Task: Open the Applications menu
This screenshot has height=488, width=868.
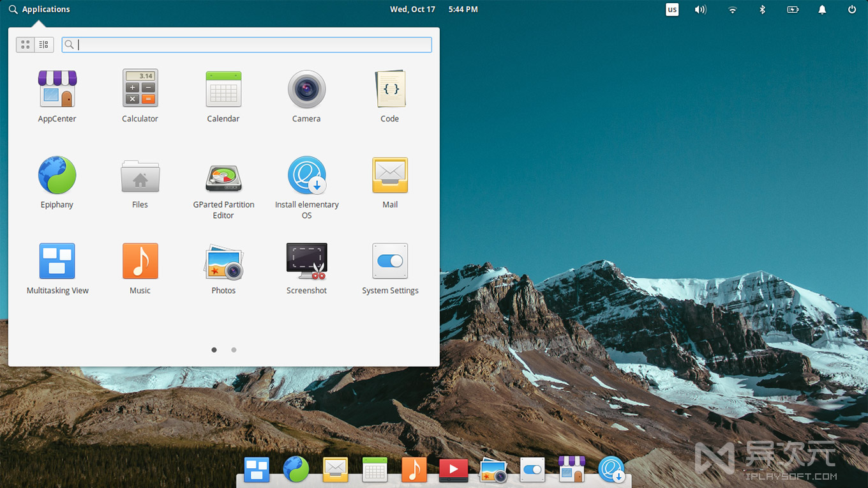Action: (x=40, y=9)
